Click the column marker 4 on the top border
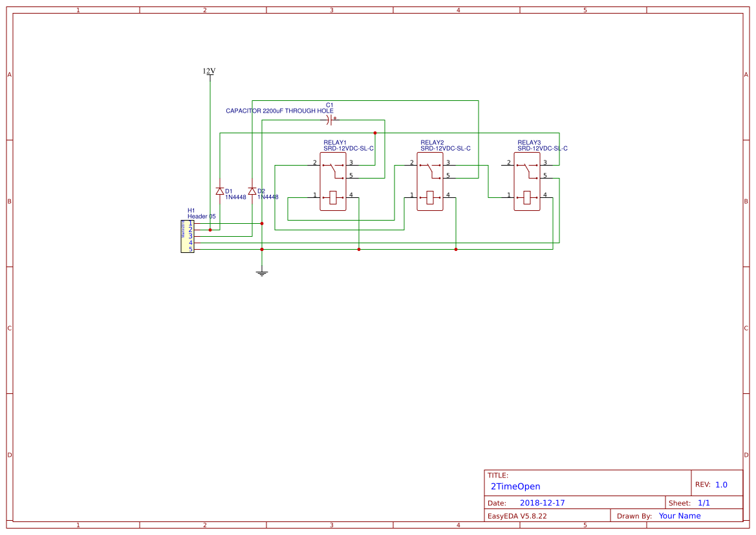The image size is (756, 535). tap(457, 10)
